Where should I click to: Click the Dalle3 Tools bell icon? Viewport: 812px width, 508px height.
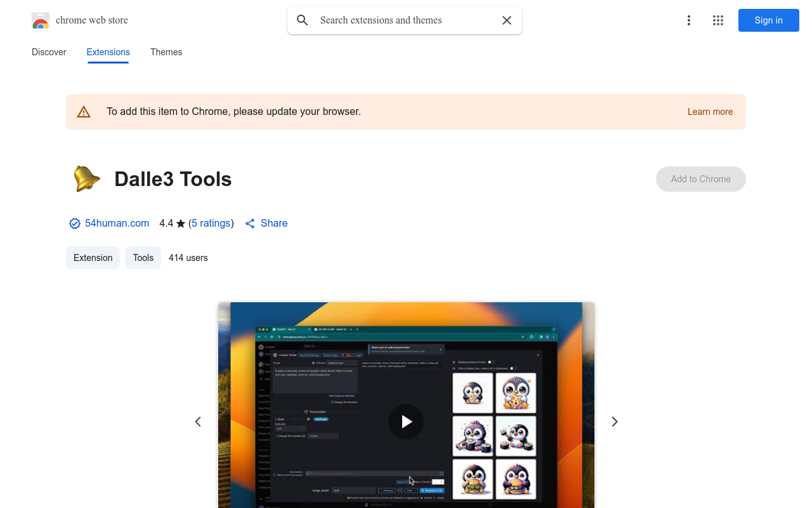[x=86, y=179]
